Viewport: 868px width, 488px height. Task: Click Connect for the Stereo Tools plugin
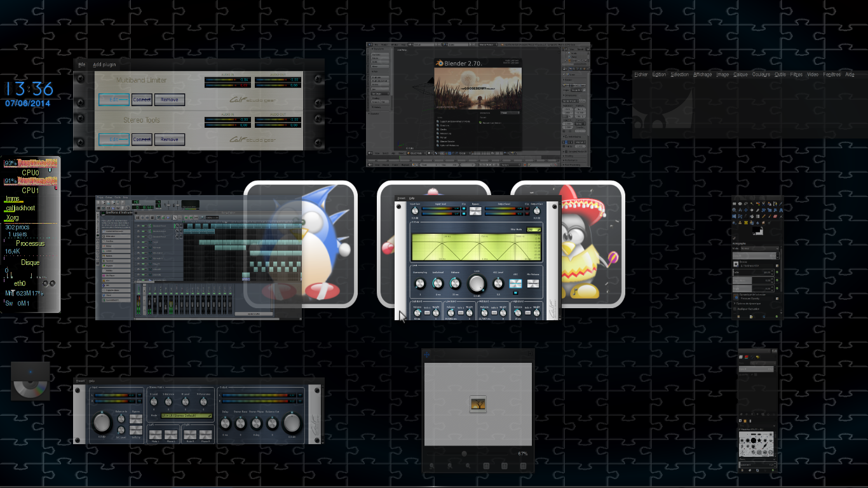[x=142, y=139]
